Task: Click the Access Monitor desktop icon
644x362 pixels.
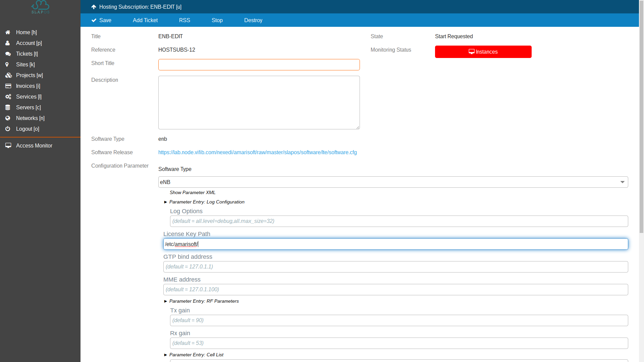Action: 8,146
